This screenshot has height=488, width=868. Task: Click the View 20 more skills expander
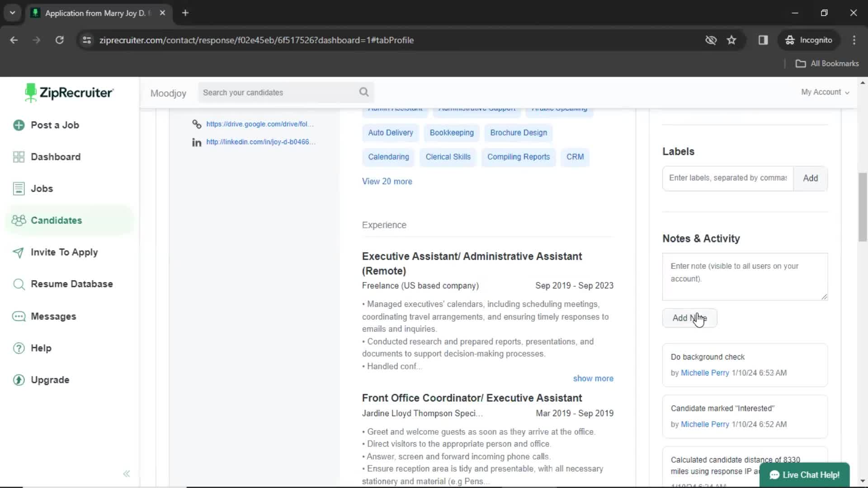(387, 181)
